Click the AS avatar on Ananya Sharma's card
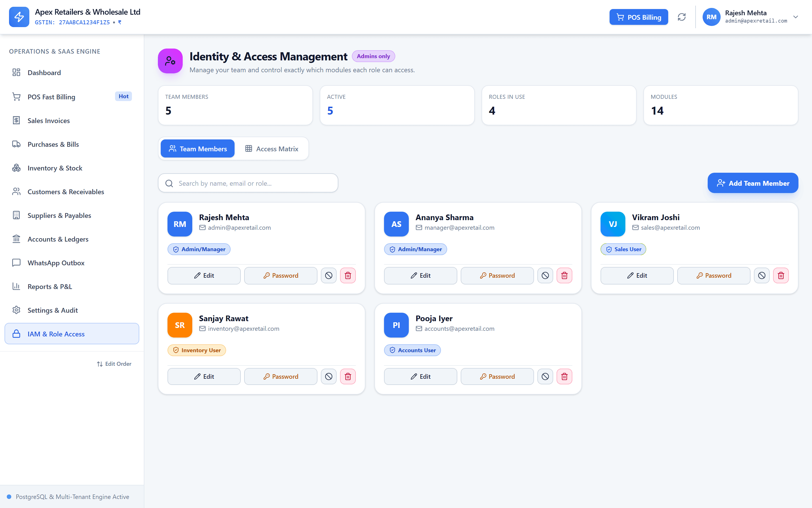 [396, 224]
